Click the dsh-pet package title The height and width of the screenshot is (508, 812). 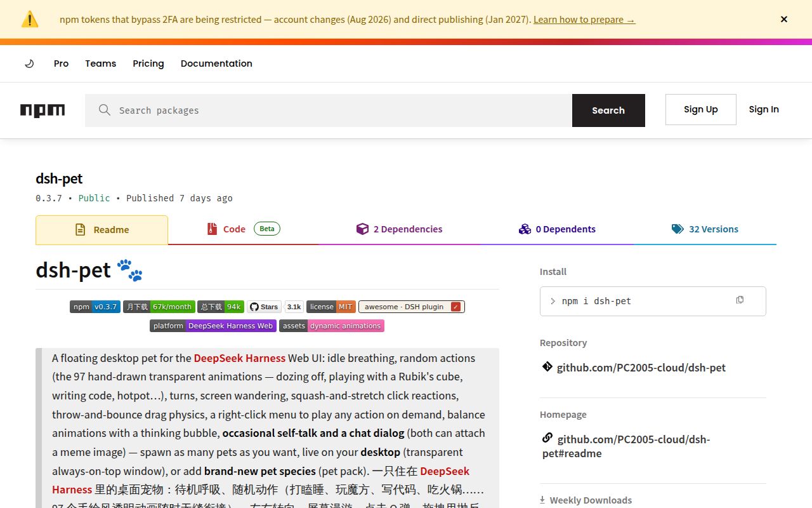[59, 178]
